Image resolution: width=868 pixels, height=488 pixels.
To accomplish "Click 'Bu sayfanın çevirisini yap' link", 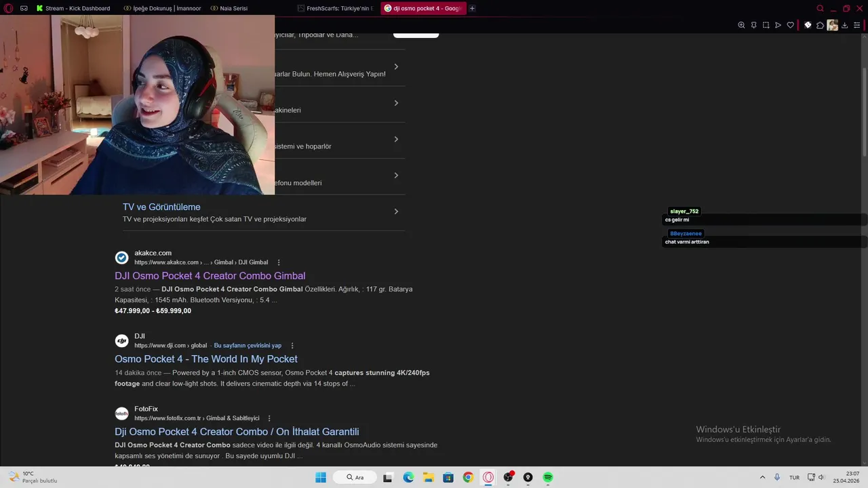I will click(x=248, y=346).
